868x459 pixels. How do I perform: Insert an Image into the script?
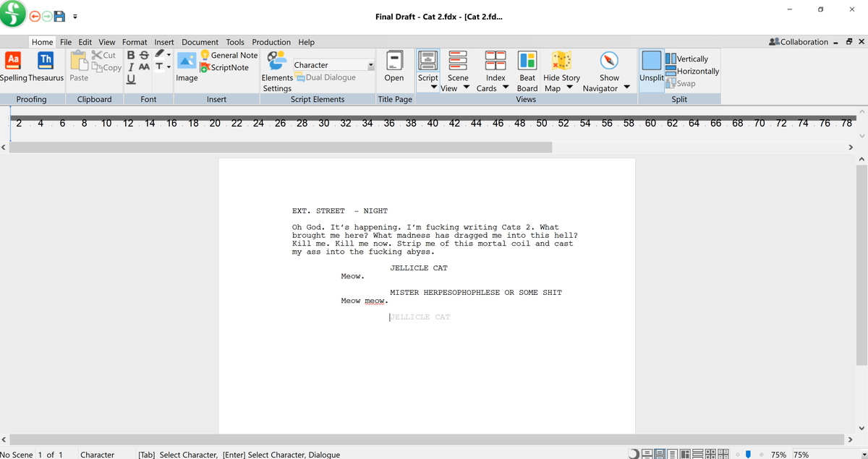coord(187,67)
